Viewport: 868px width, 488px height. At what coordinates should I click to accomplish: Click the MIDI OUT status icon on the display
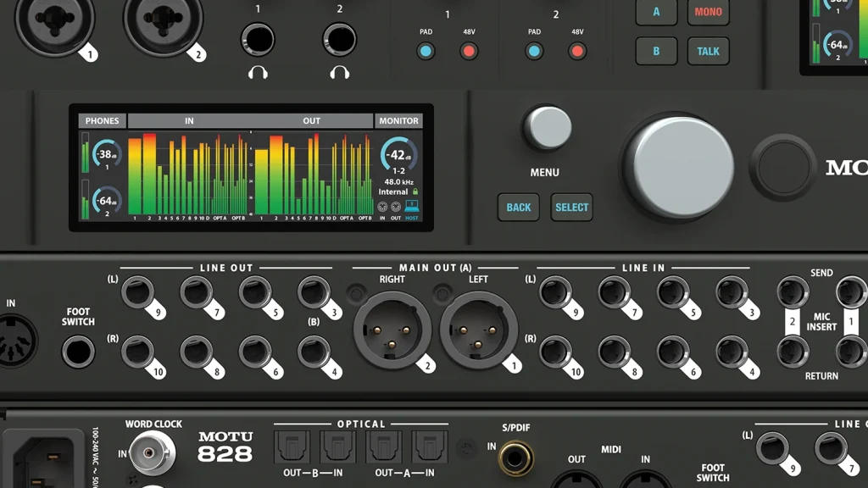point(396,207)
